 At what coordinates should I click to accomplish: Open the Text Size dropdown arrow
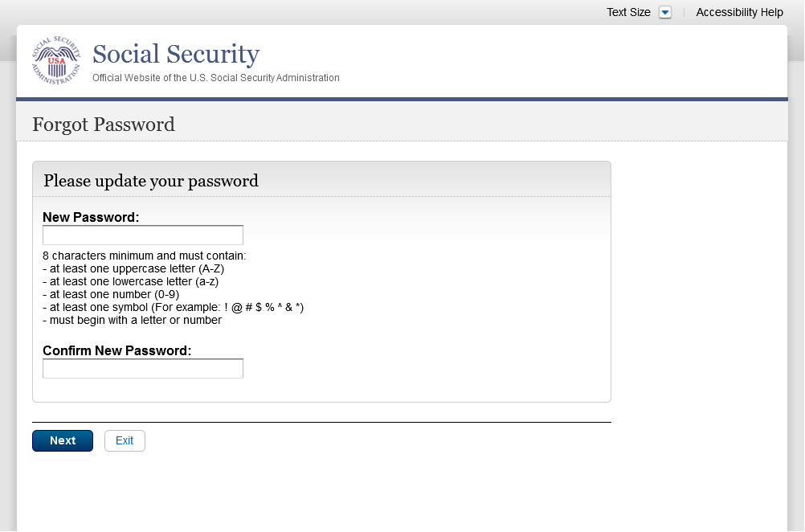(664, 12)
